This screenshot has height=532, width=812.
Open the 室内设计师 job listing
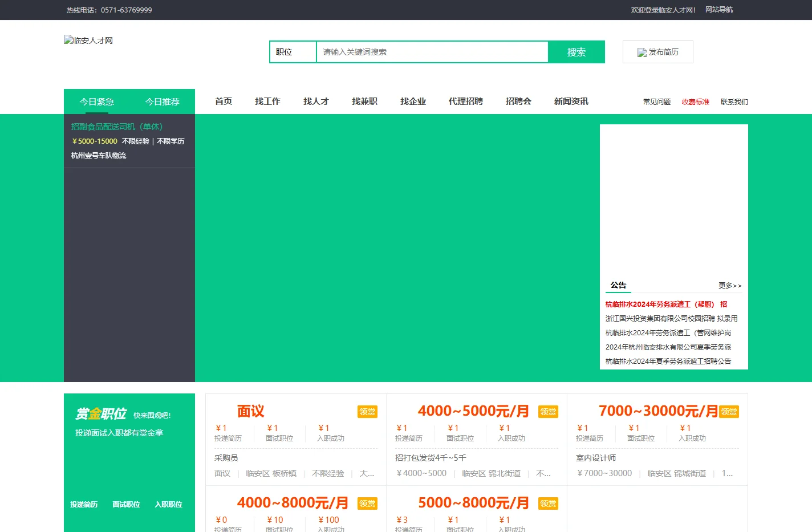(596, 458)
